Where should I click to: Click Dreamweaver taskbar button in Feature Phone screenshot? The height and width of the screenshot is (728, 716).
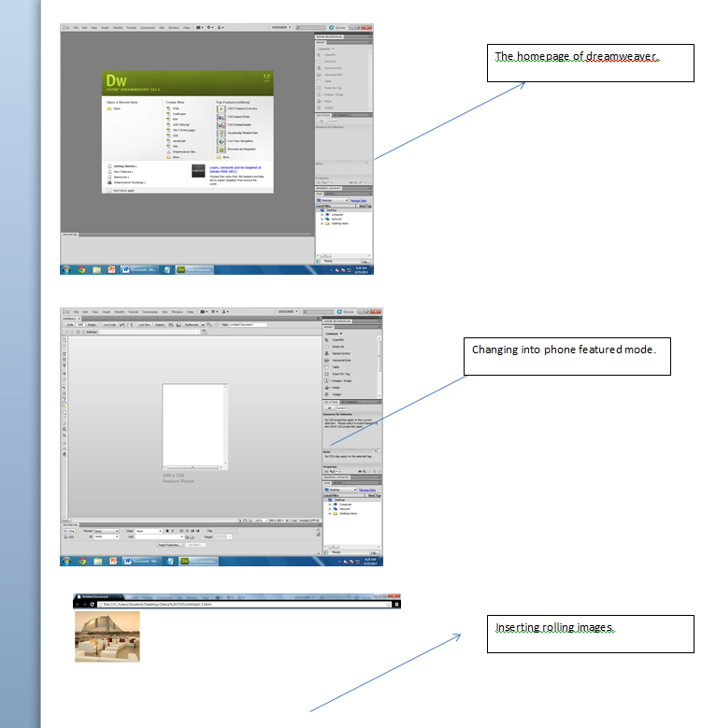click(199, 562)
